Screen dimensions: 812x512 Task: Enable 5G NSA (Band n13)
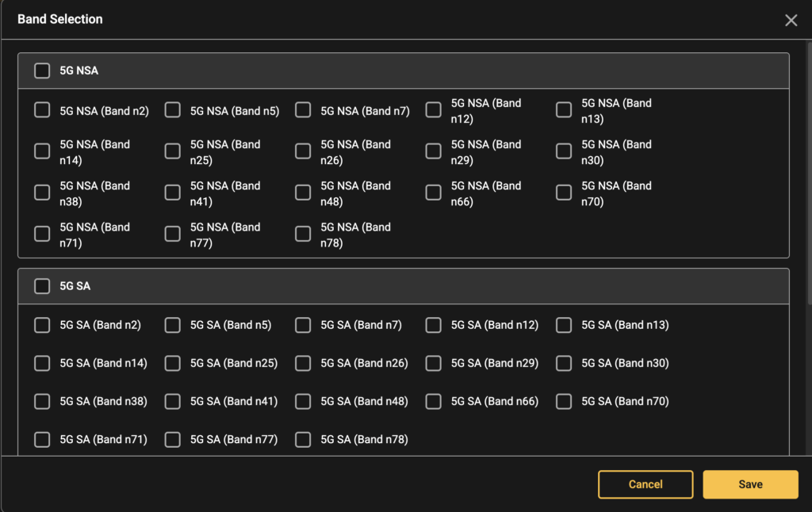pos(564,110)
